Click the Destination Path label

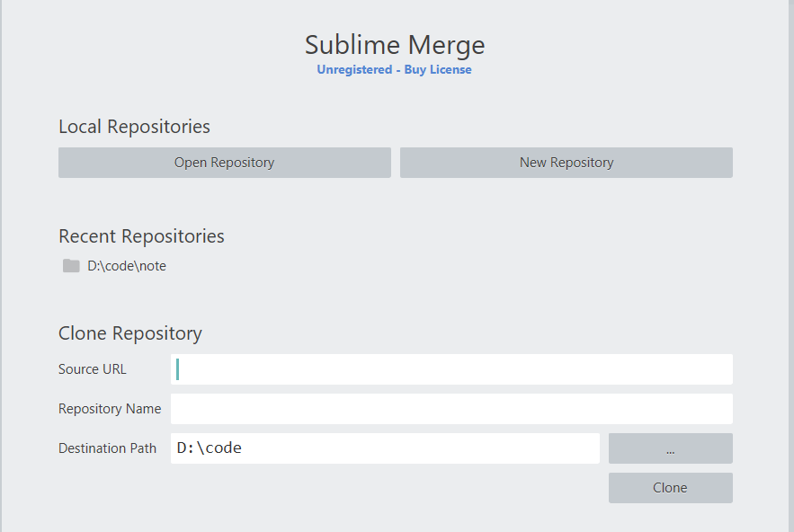[x=107, y=448]
